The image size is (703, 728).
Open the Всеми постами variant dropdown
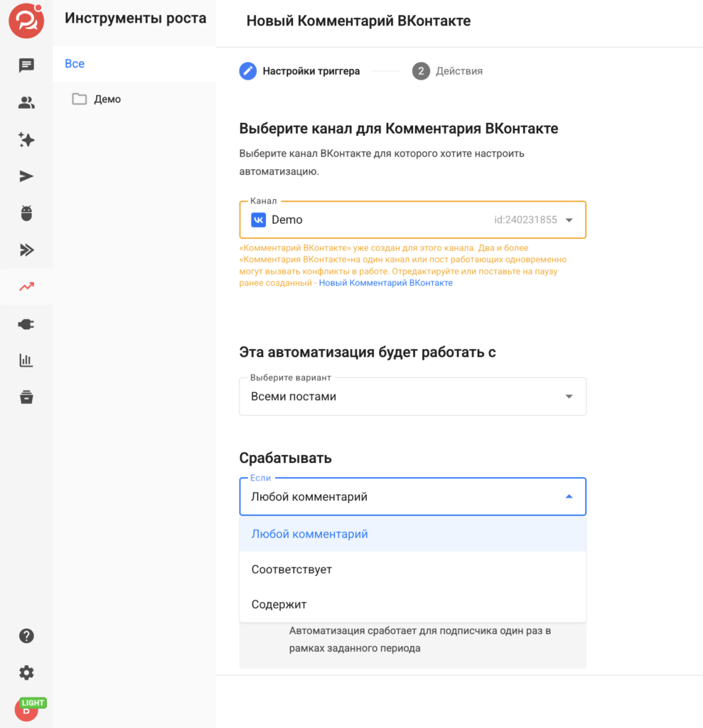tap(412, 397)
